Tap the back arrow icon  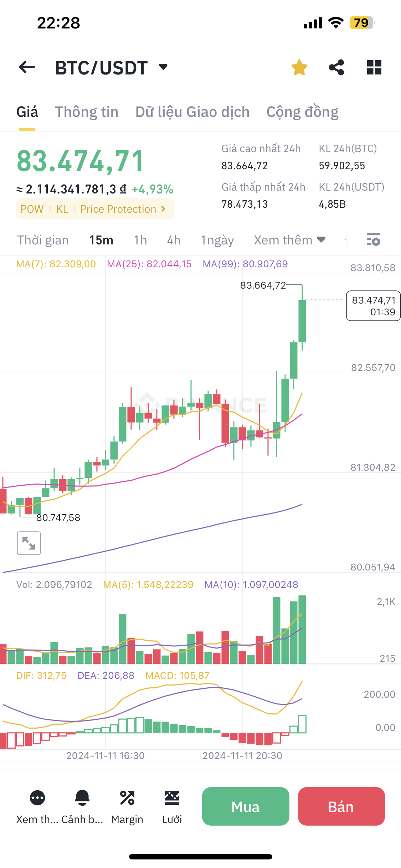click(x=27, y=67)
